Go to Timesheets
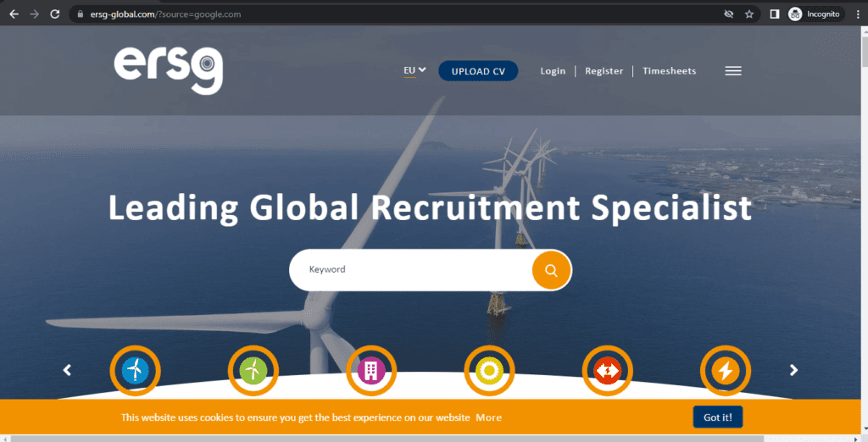 670,71
